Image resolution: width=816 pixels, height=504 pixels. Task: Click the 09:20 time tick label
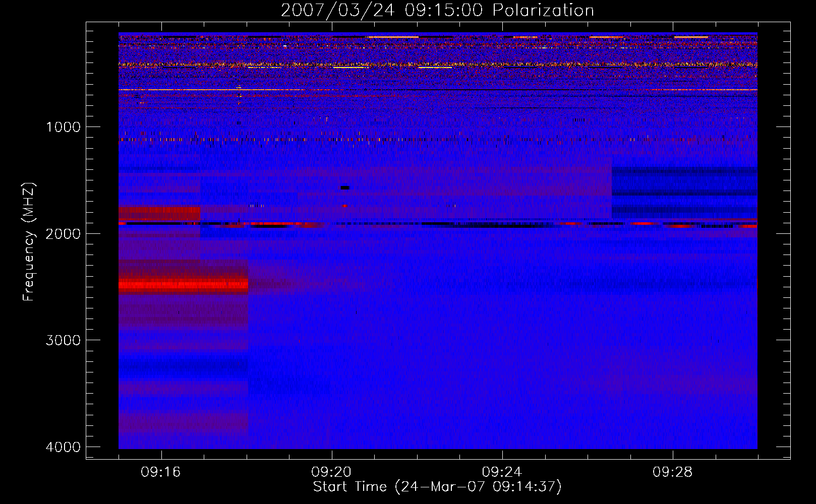331,472
